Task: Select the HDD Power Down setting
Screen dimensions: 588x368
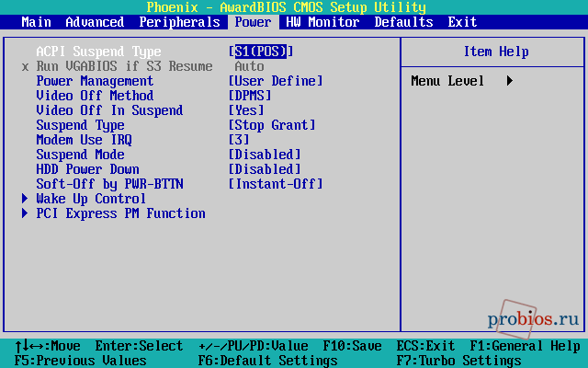Action: pos(88,169)
